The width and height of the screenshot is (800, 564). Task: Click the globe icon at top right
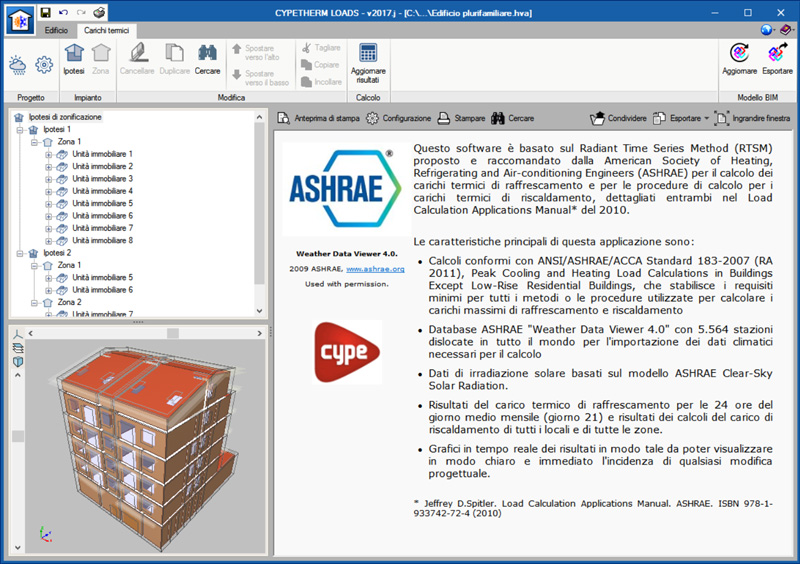point(766,31)
